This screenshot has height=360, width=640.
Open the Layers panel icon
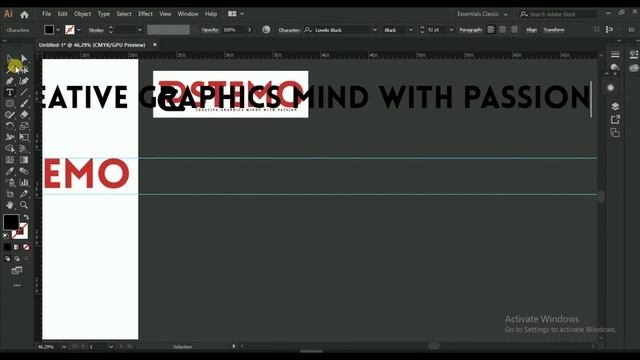pyautogui.click(x=615, y=106)
